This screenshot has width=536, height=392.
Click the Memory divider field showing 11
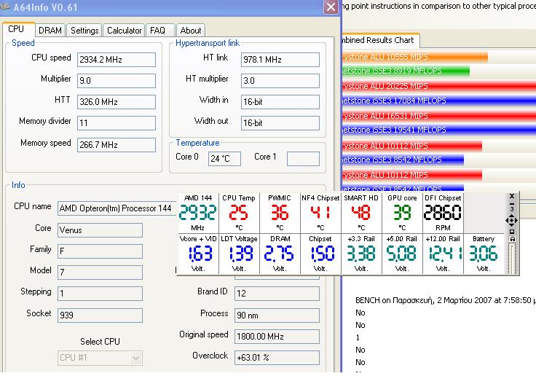click(x=117, y=123)
